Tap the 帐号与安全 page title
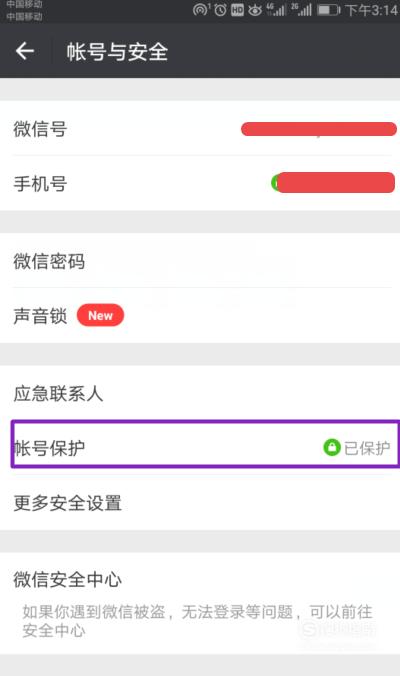400x676 pixels. coord(117,51)
